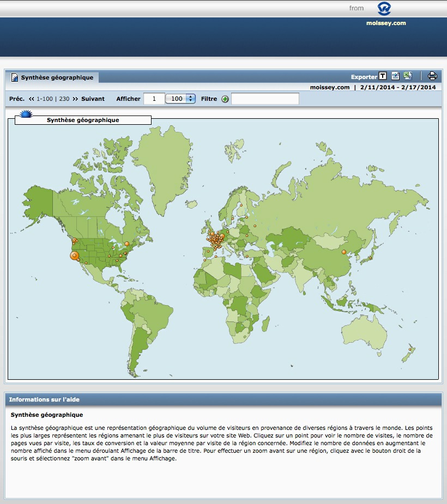Click the orange visitor dot in China
This screenshot has height=504, width=447.
click(x=344, y=252)
